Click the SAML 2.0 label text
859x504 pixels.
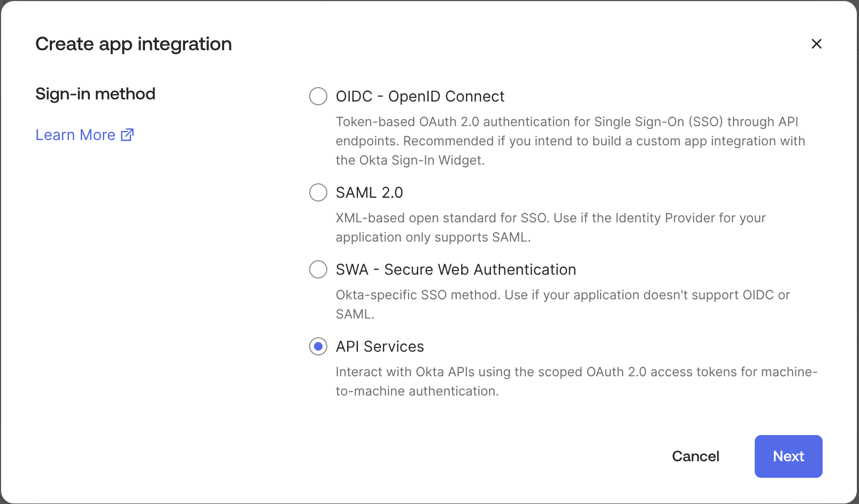369,192
